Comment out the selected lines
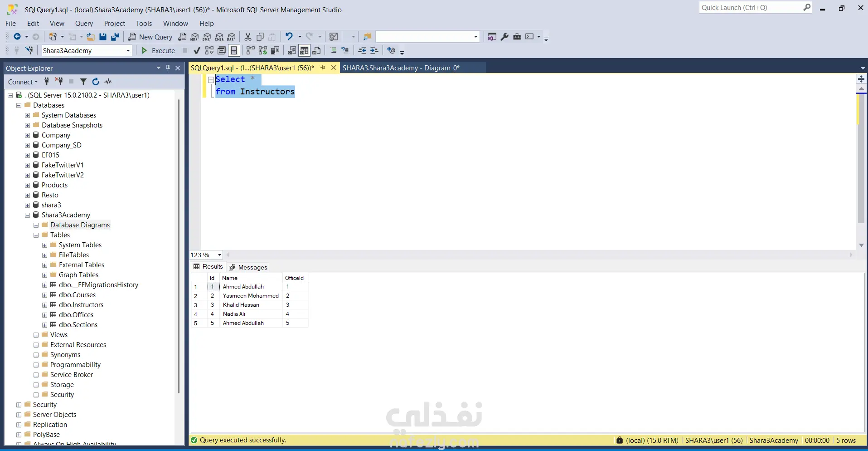This screenshot has width=868, height=451. coord(333,50)
